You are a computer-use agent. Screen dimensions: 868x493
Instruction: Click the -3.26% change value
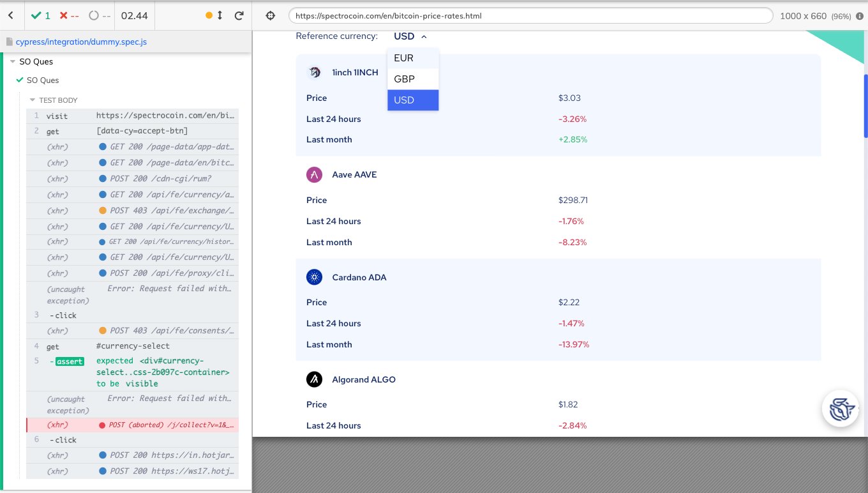572,119
